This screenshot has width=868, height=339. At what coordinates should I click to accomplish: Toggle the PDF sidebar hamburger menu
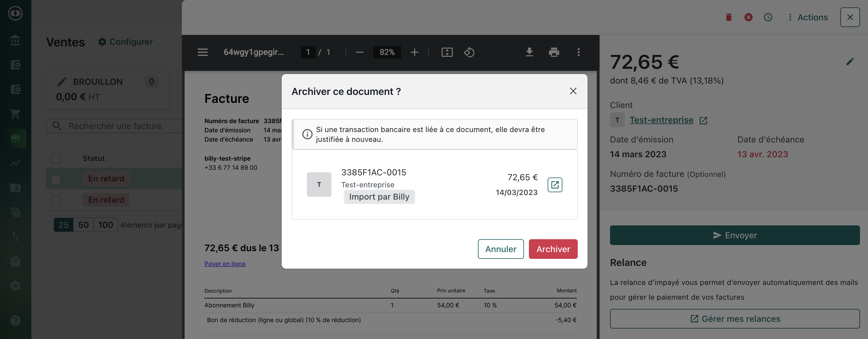tap(202, 52)
